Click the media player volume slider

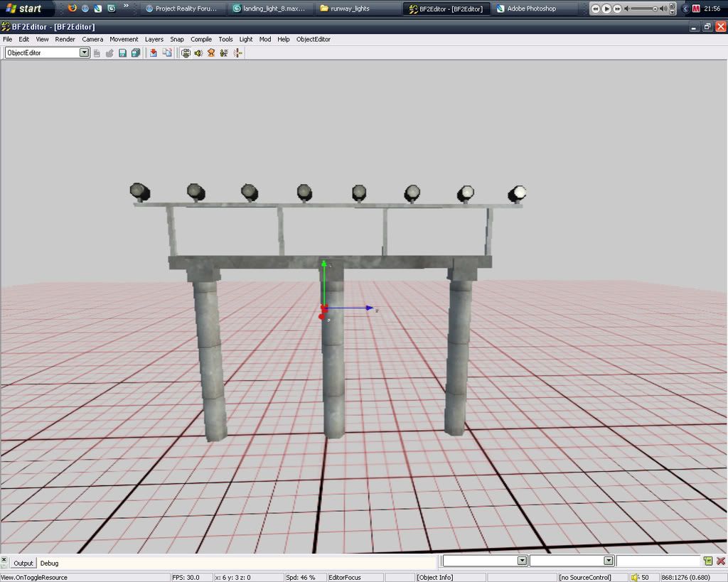(644, 9)
